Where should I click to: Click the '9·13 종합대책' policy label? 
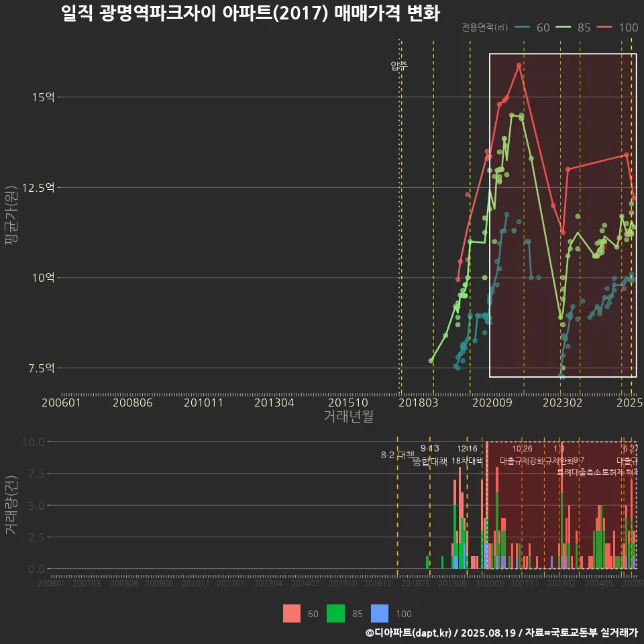429,455
